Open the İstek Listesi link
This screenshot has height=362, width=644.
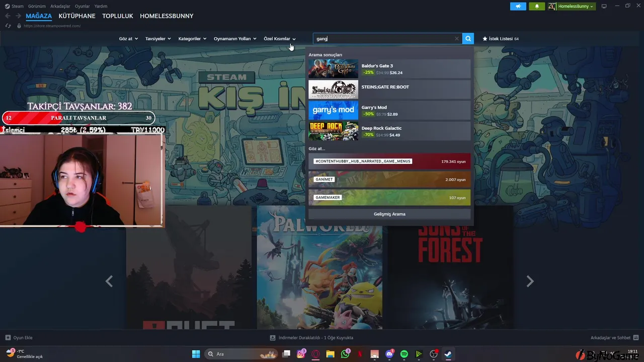(x=501, y=39)
